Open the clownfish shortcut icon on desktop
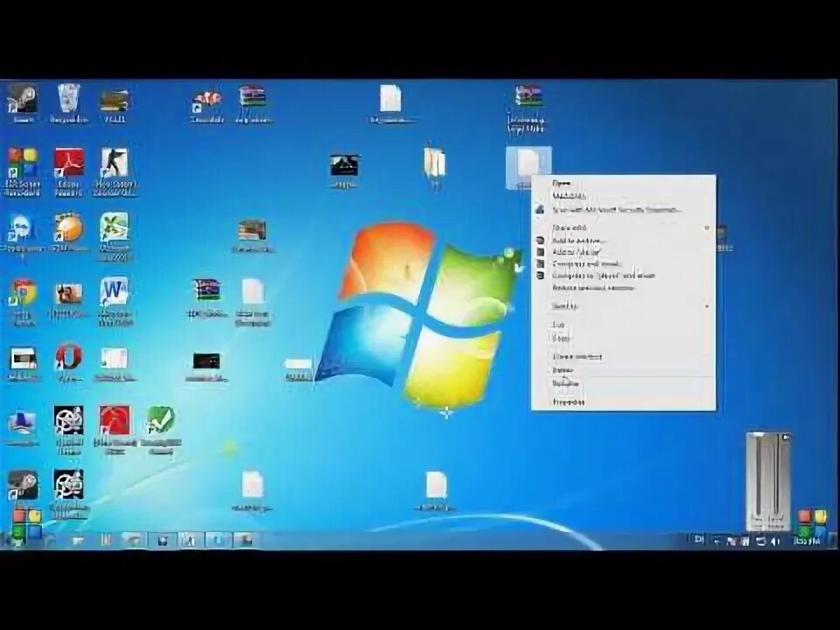 206,105
